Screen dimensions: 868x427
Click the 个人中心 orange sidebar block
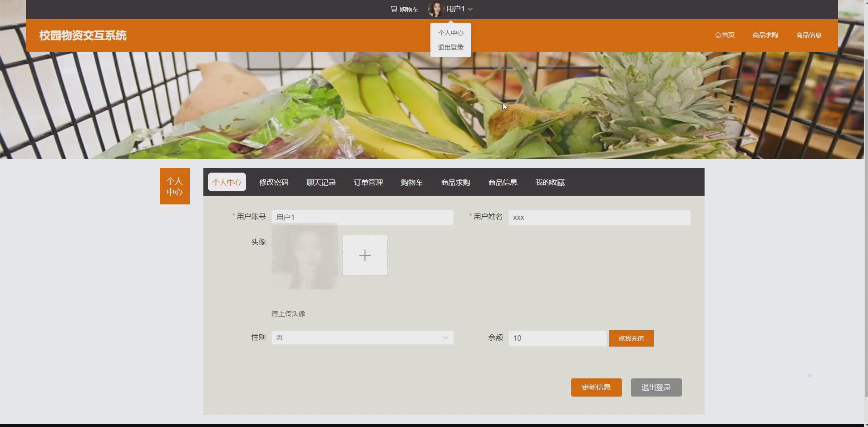(x=174, y=186)
